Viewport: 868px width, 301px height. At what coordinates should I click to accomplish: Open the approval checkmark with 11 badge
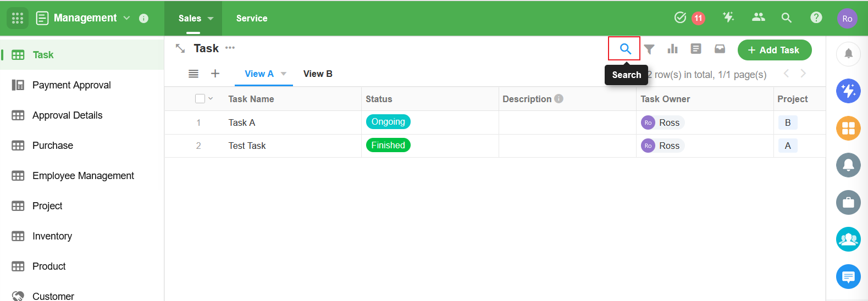point(681,18)
